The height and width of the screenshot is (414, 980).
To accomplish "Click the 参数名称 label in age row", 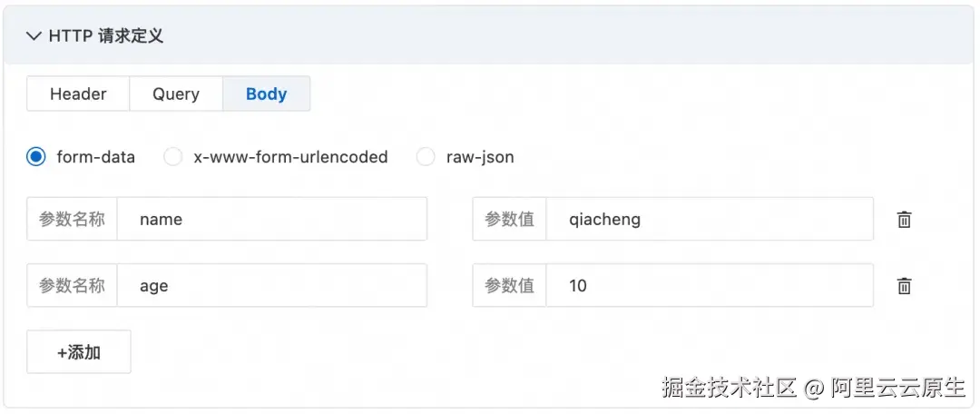I will [x=72, y=286].
